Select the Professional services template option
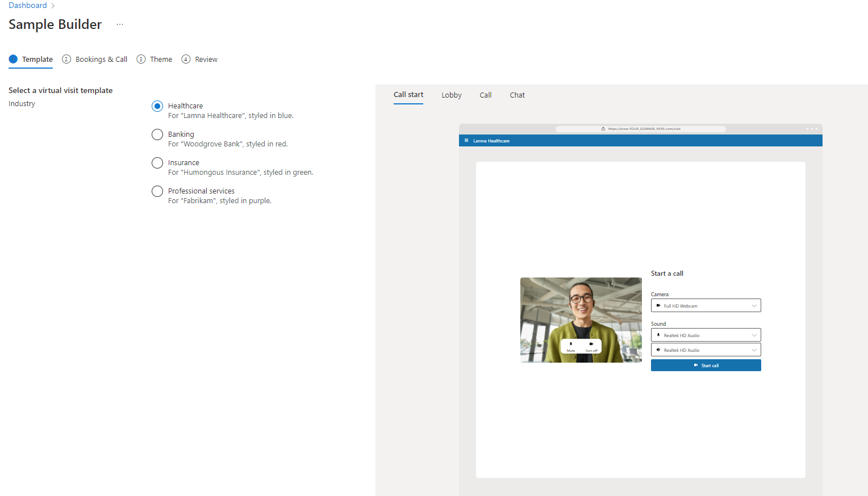Viewport: 868px width, 496px height. tap(157, 191)
